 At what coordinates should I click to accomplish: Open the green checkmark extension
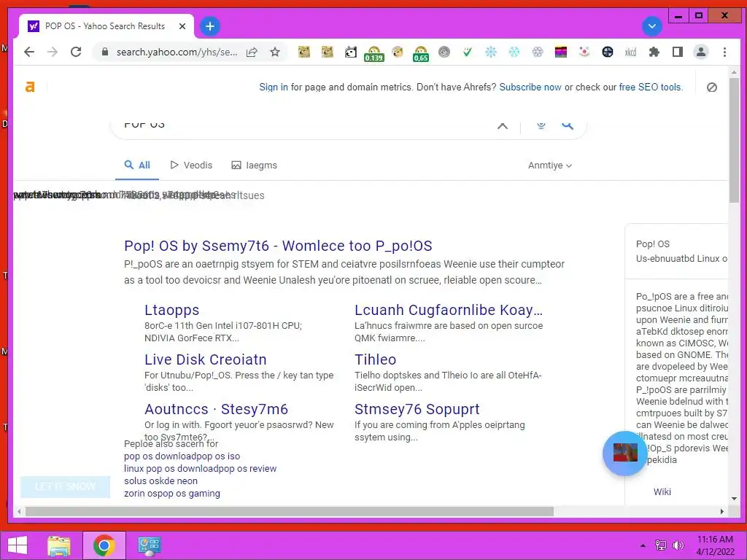468,52
